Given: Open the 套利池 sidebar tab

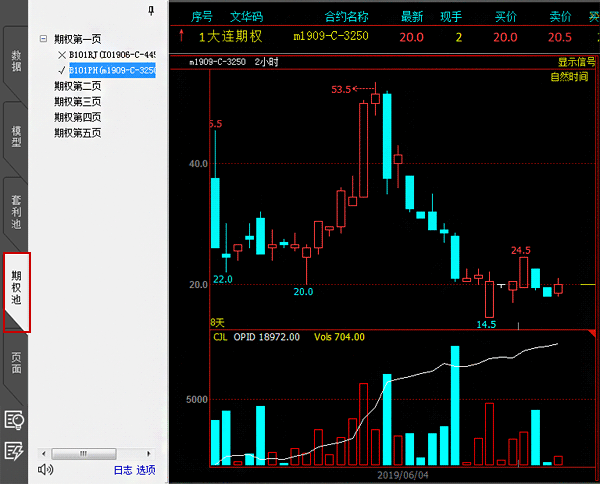Looking at the screenshot, I should 15,212.
